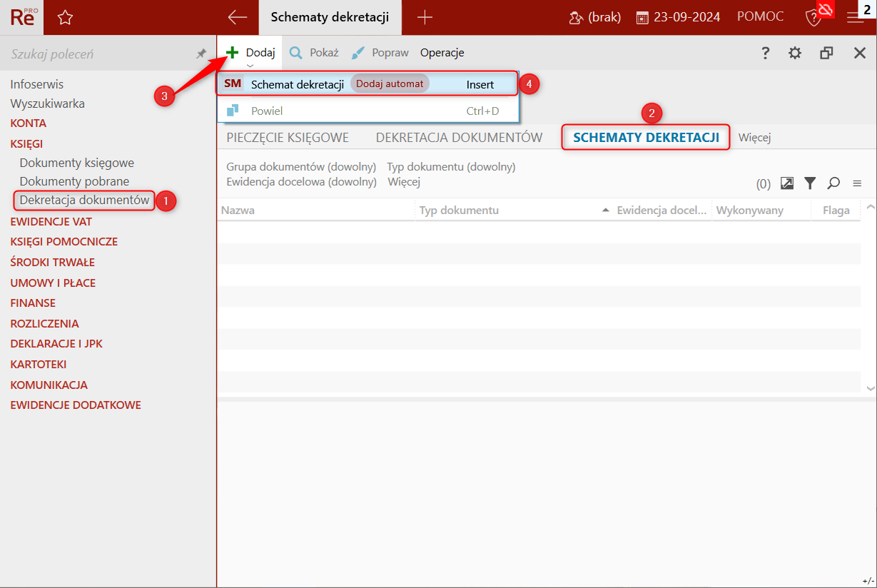
Task: Click the search magnifier above table
Action: [833, 183]
